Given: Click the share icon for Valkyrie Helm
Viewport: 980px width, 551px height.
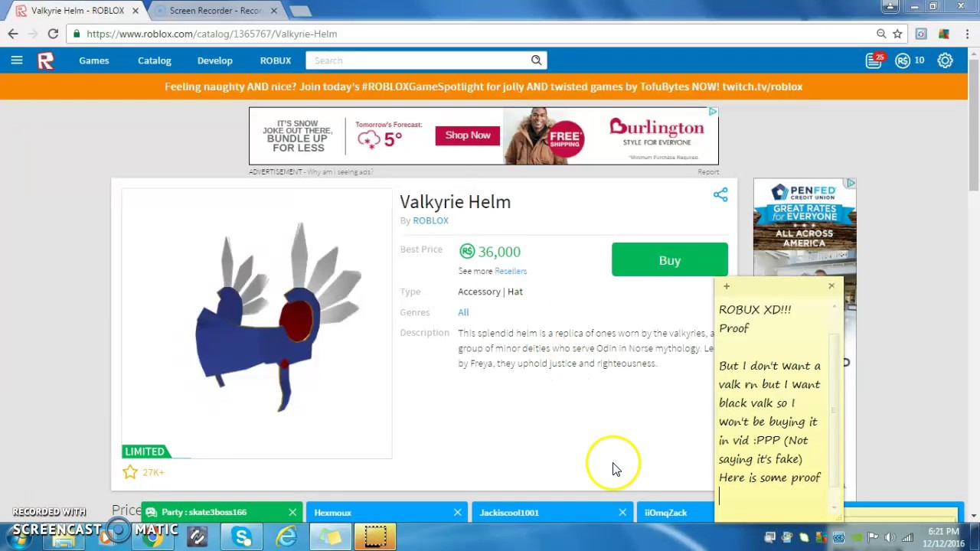Looking at the screenshot, I should 720,194.
